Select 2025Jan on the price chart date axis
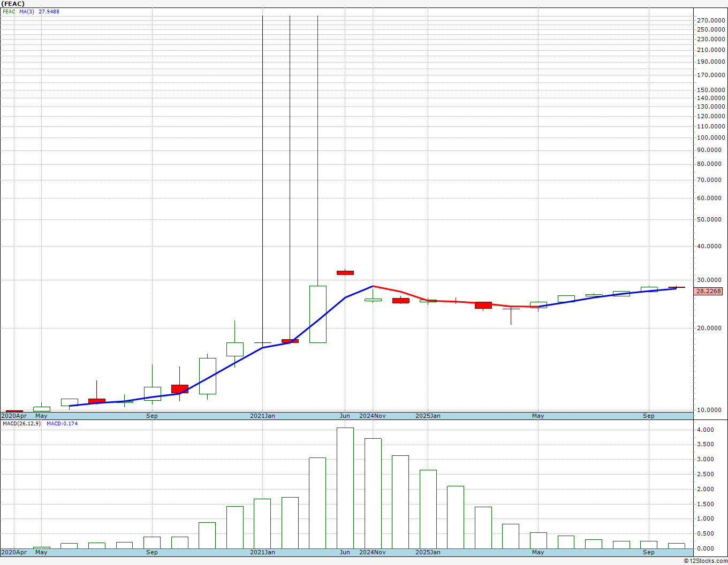The width and height of the screenshot is (728, 565). click(428, 416)
